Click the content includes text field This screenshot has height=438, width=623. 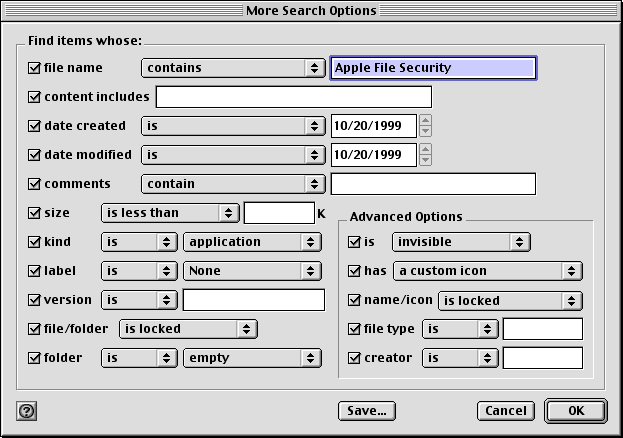(294, 97)
